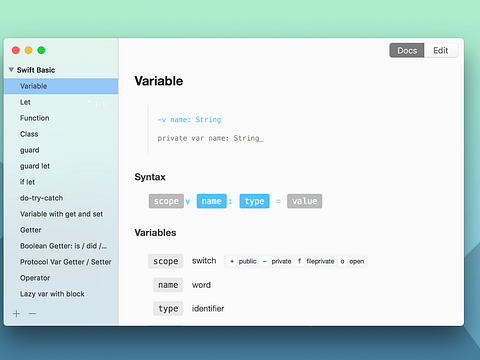Switch to the Edit tab
Screen dimensions: 480x360
[441, 50]
